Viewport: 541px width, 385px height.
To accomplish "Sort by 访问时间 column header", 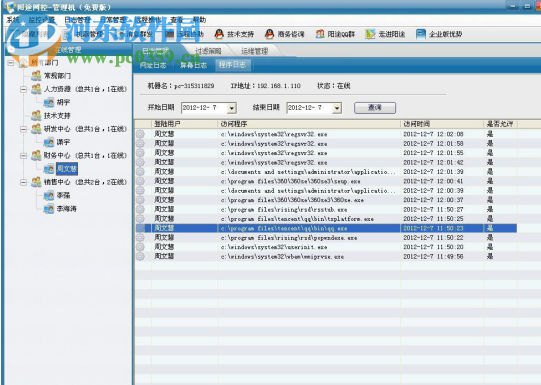I will tap(442, 124).
